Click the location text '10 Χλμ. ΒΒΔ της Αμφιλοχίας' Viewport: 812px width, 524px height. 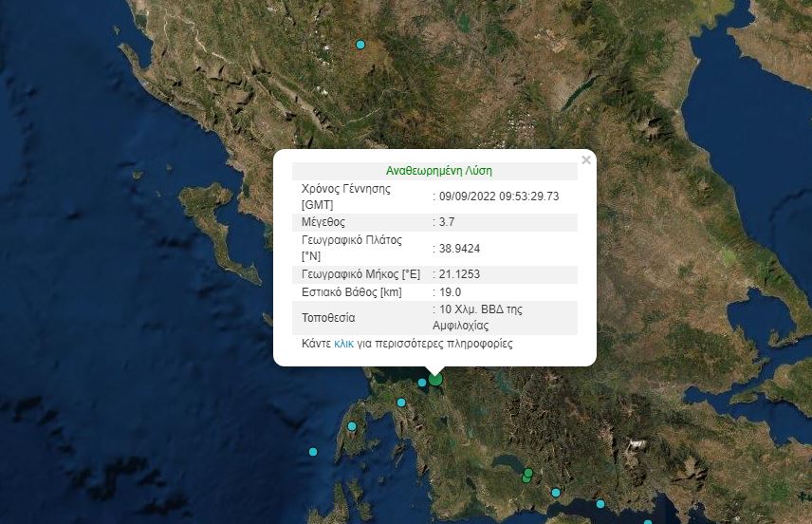[x=480, y=317]
